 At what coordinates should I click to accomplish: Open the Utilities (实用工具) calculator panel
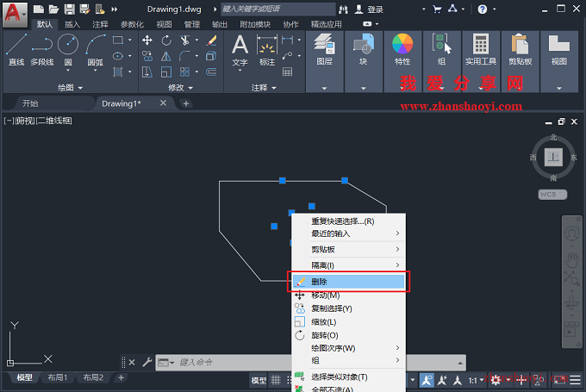pos(481,49)
